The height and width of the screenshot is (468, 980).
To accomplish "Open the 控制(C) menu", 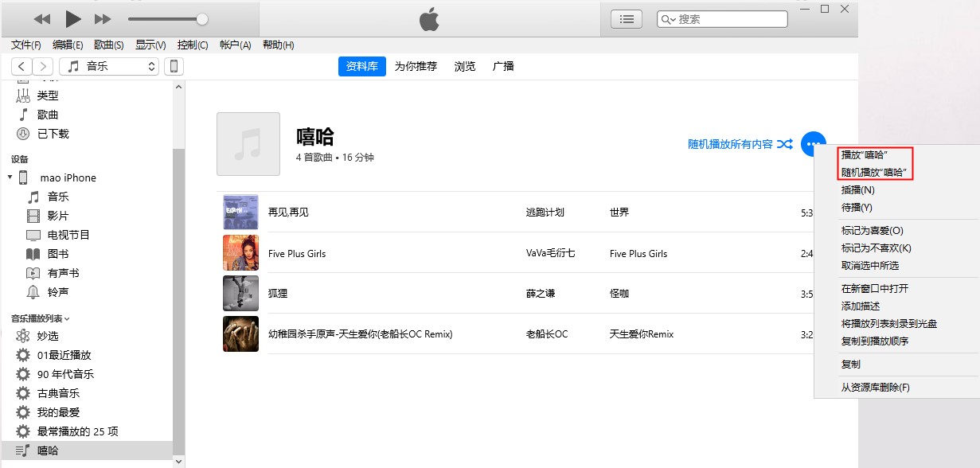I will [x=193, y=45].
